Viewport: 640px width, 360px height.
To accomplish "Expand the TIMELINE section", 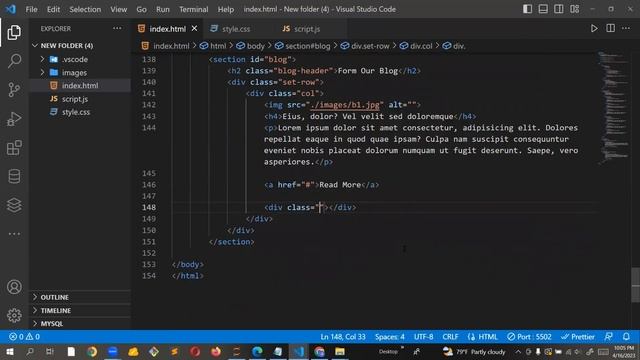I will point(56,310).
